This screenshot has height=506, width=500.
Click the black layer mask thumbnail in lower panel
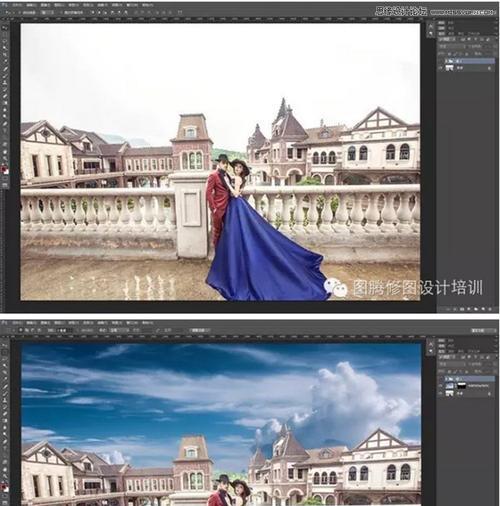(462, 386)
